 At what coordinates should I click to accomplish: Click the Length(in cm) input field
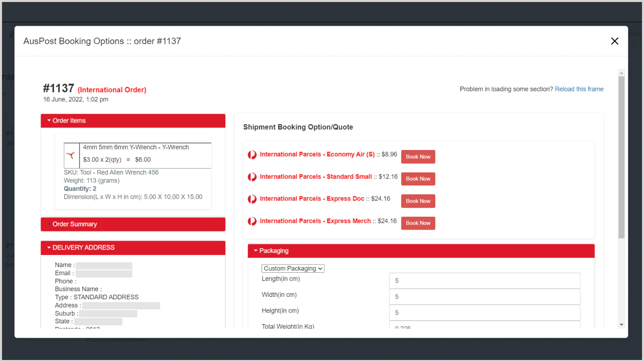tap(484, 281)
